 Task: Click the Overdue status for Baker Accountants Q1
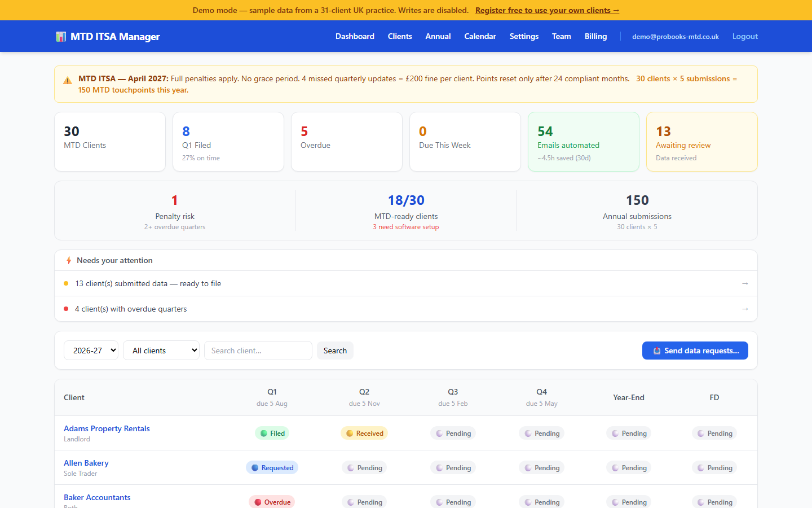coord(272,502)
